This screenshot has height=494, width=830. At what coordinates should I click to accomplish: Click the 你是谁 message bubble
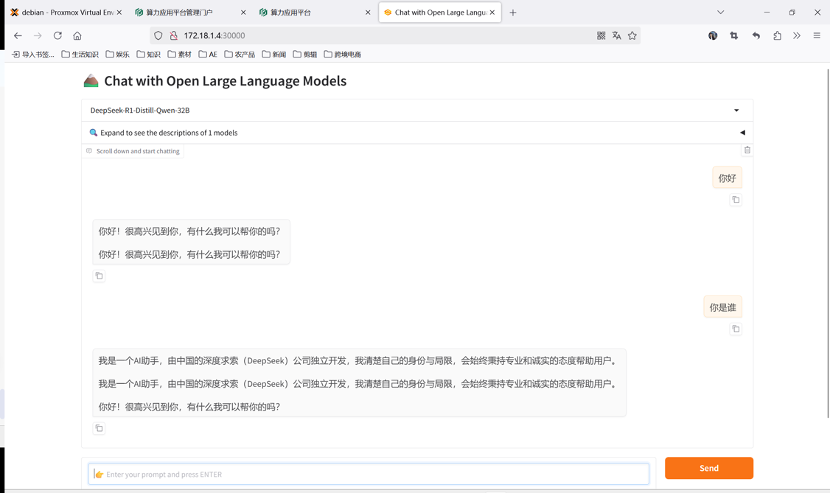[x=723, y=307]
